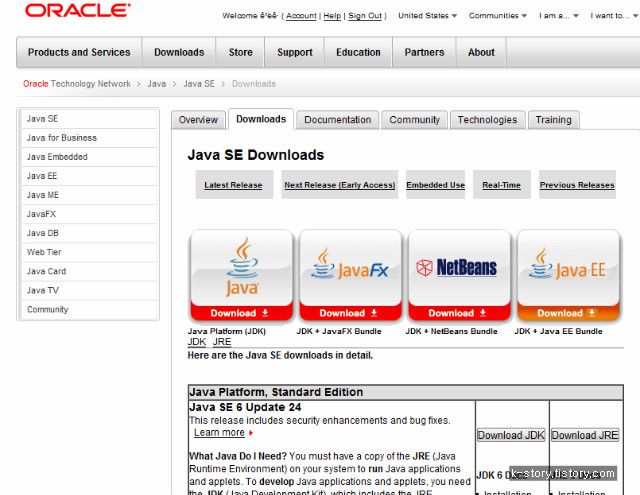Download the JDK + Java EE Bundle
The height and width of the screenshot is (495, 640).
click(568, 313)
